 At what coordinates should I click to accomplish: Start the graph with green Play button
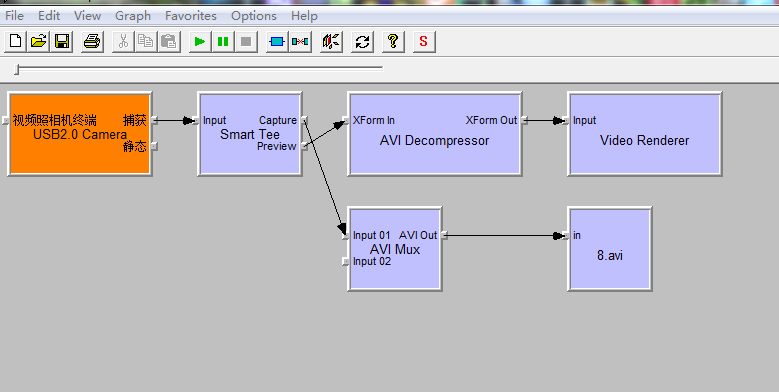[x=200, y=41]
